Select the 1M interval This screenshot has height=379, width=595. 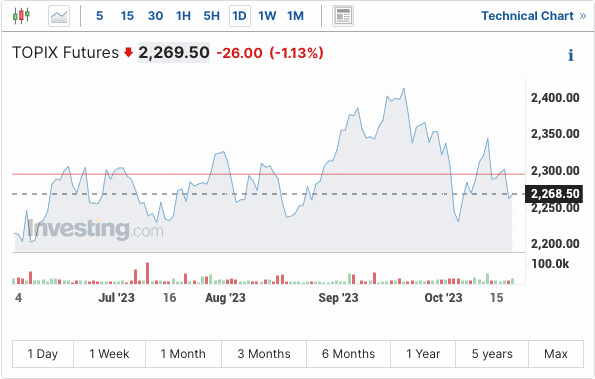click(x=295, y=16)
